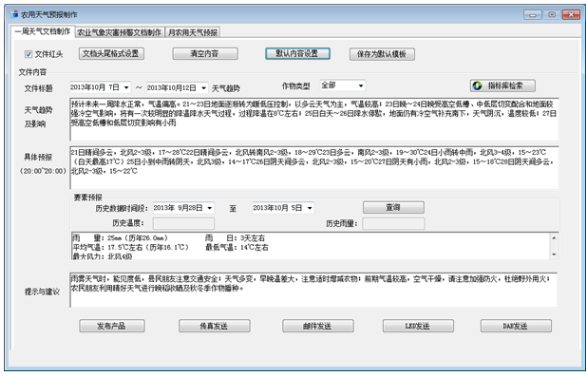
Task: Click the 发布产品 button
Action: (112, 326)
